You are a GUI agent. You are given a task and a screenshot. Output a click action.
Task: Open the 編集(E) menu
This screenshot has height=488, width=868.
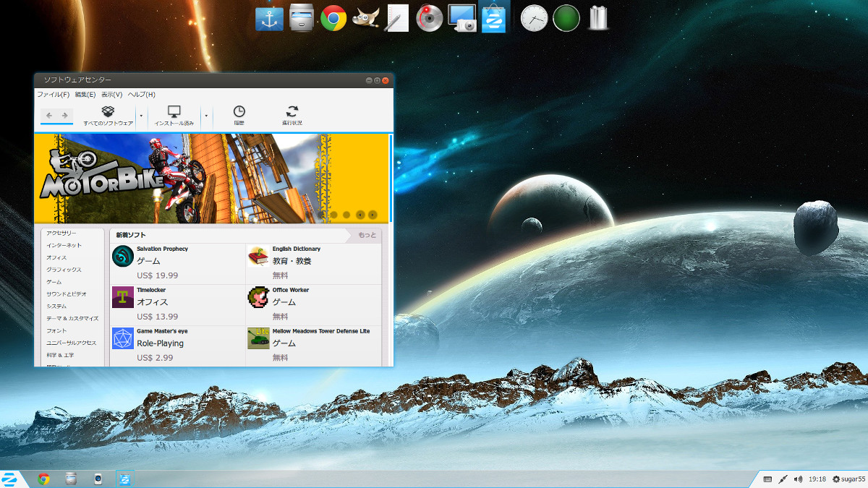click(85, 95)
